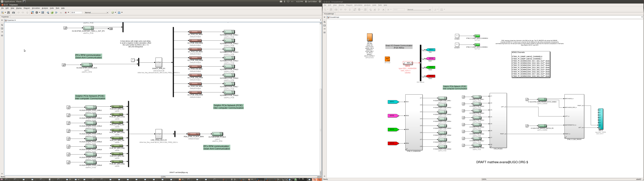
Task: Click Record icon in h1pemex toolbar
Action: tap(66, 12)
